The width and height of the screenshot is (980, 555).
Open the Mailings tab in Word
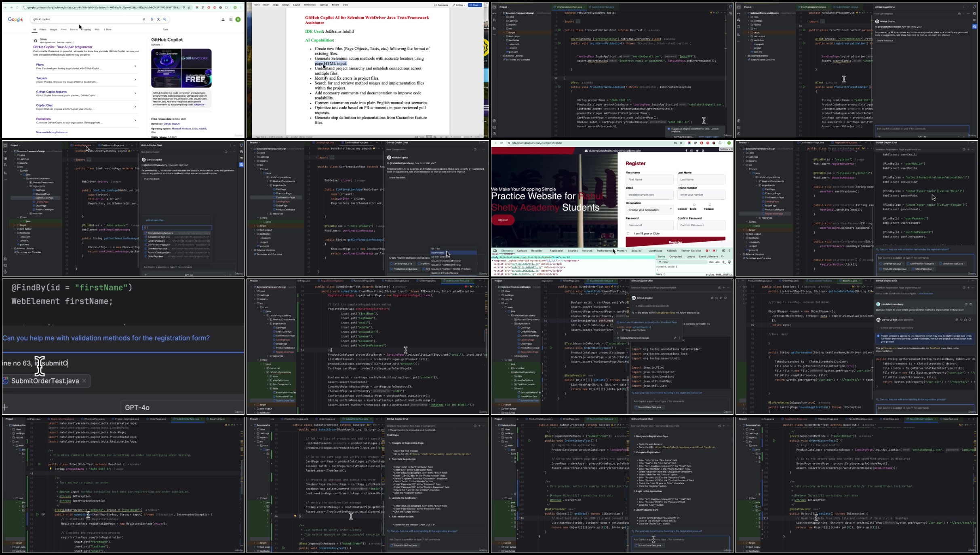pos(324,5)
